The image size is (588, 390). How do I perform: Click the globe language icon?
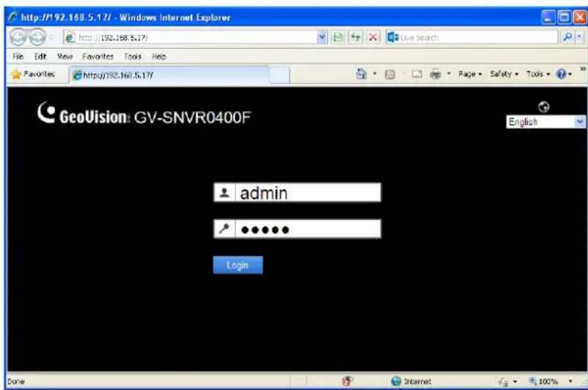[543, 107]
